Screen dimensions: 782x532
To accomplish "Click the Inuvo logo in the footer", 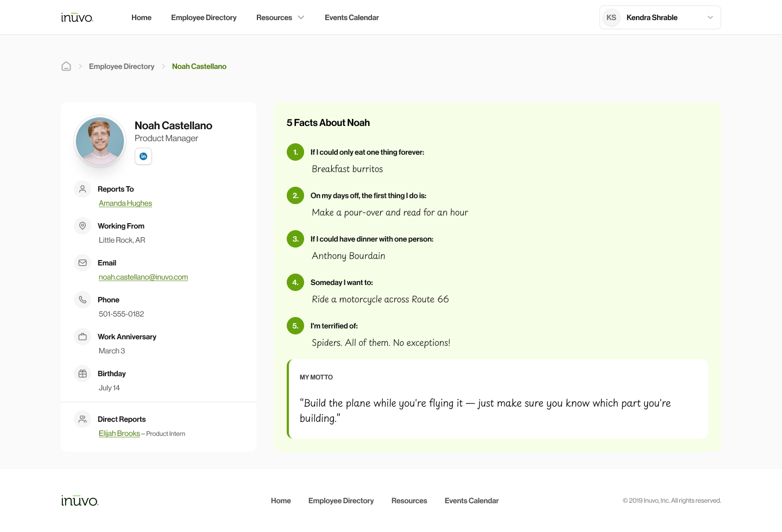I will 80,501.
